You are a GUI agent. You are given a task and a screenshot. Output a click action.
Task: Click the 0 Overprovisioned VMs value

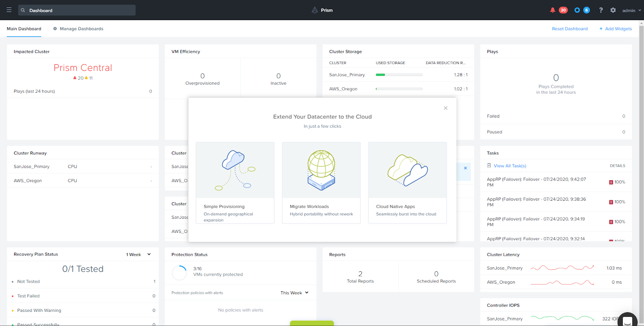point(202,76)
